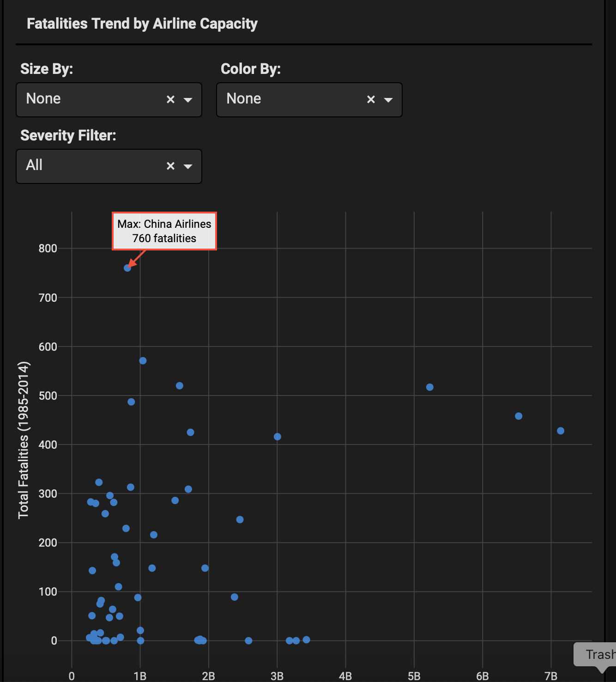Clear the Color By selection with the ×
This screenshot has height=682, width=616.
(371, 99)
